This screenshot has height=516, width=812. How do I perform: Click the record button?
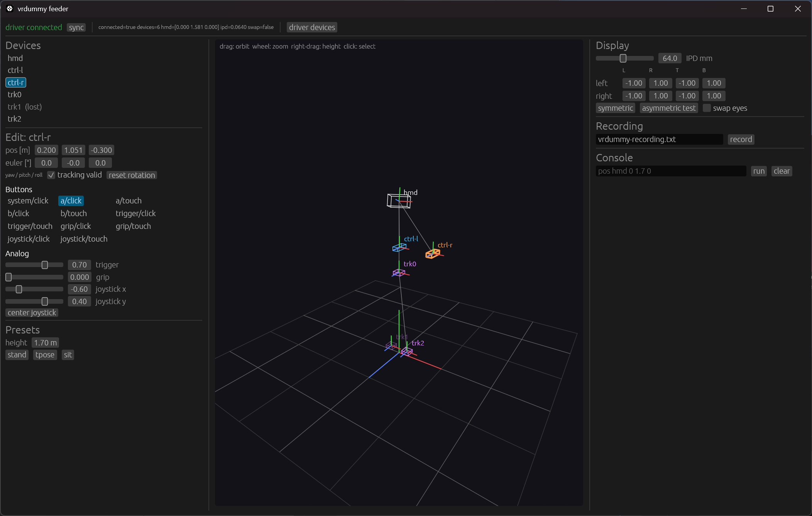741,139
